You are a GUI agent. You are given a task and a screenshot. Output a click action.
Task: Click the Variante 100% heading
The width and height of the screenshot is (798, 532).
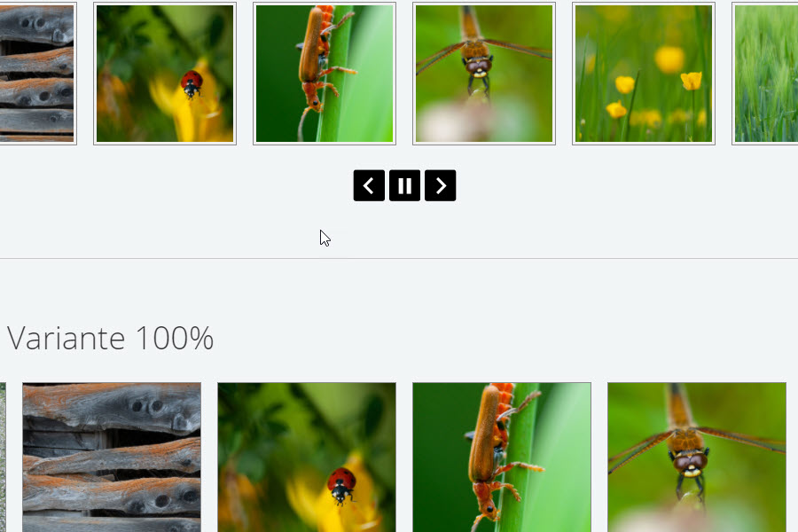point(110,338)
